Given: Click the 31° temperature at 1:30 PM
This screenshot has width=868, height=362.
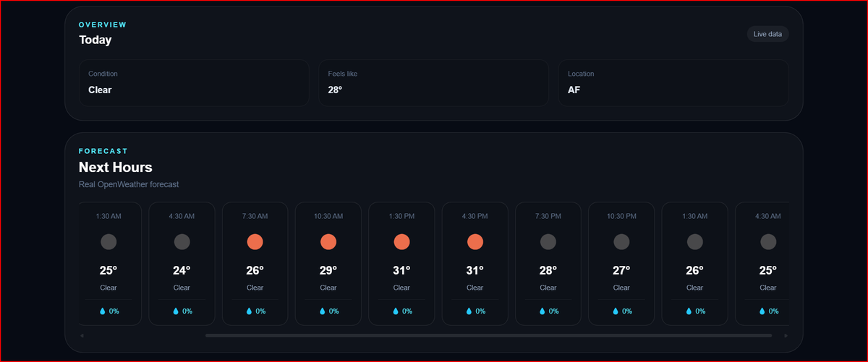Looking at the screenshot, I should pyautogui.click(x=401, y=270).
